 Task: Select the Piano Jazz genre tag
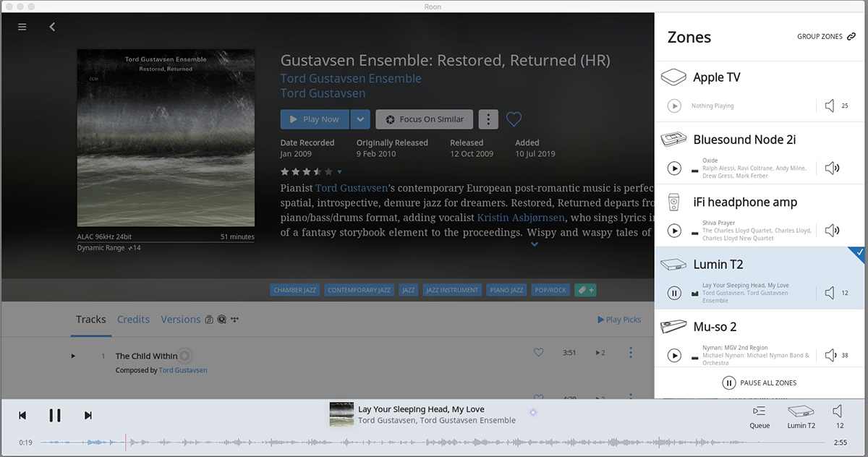point(506,290)
